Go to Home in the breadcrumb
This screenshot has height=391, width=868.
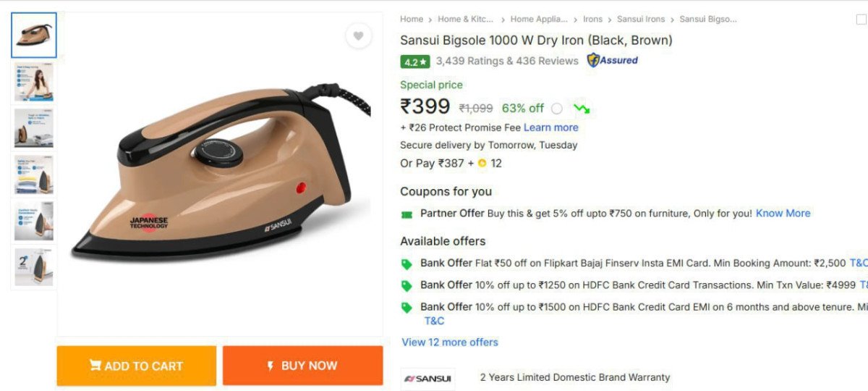pyautogui.click(x=412, y=20)
